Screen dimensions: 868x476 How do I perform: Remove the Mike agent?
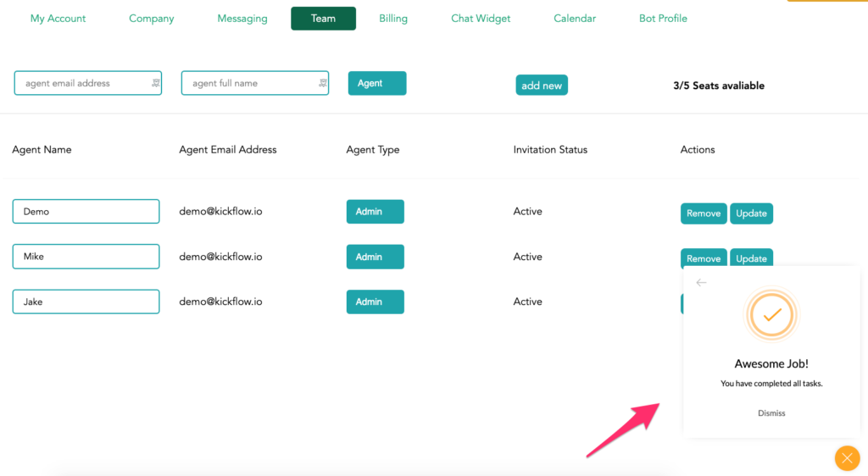coord(704,257)
